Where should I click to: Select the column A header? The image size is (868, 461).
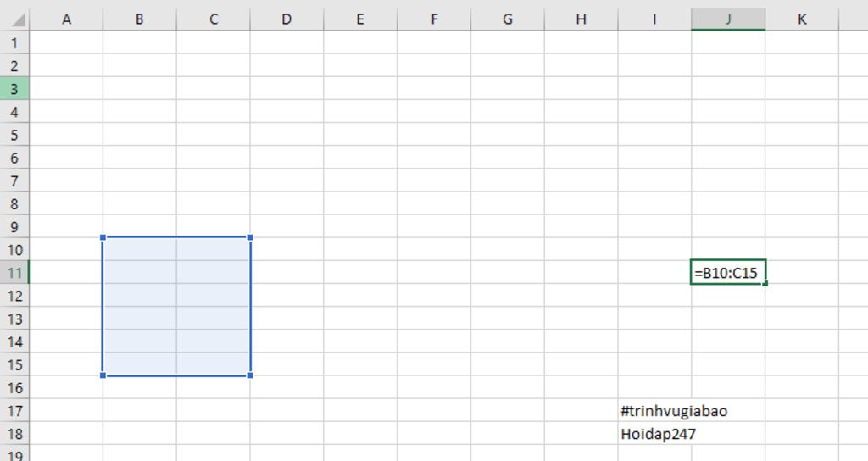[66, 19]
